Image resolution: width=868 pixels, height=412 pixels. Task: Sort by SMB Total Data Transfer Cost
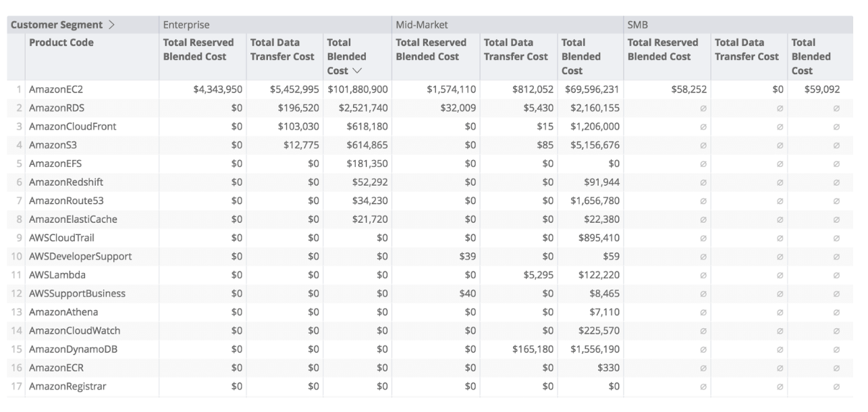[747, 49]
